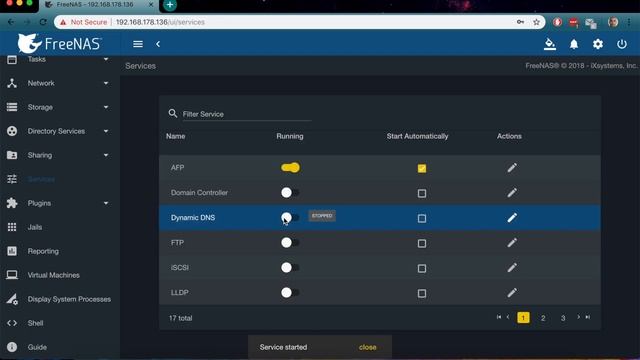Edit Domain Controller with pencil icon
This screenshot has height=360, width=640.
[x=512, y=193]
